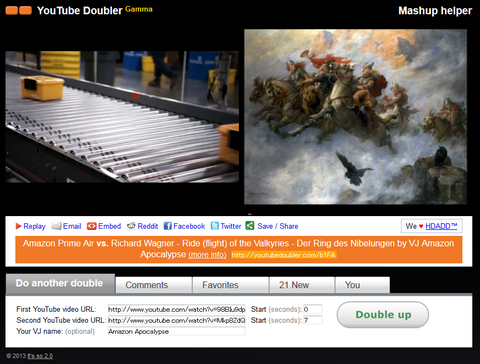Click the red heart icon next to We
The height and width of the screenshot is (364, 480).
click(421, 226)
